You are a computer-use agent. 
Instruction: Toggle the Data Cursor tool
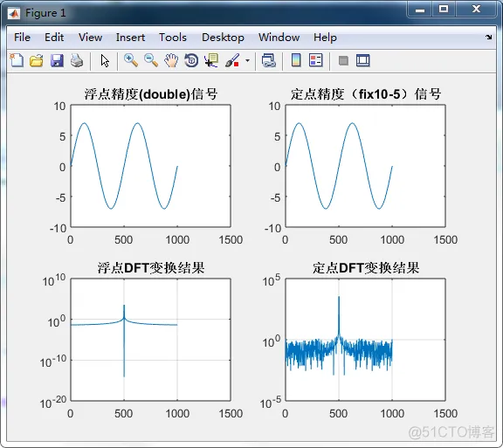(211, 60)
